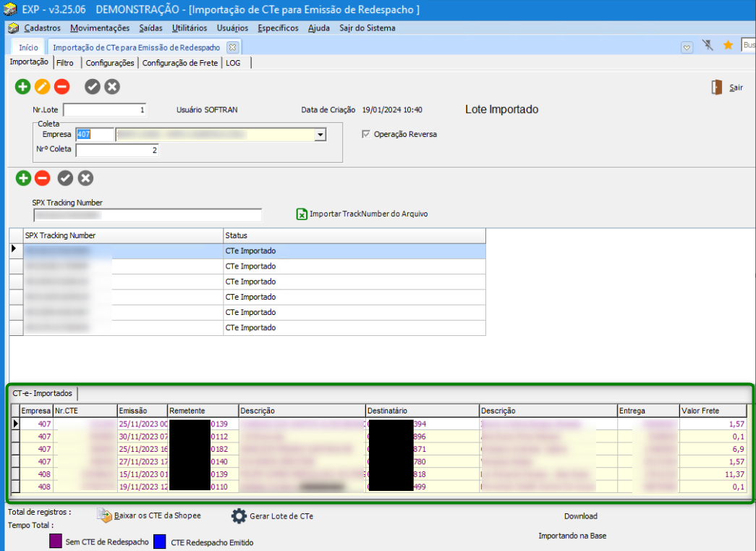Switch to the Configuração de Frete tab
Screen dimensions: 756x551
(180, 63)
